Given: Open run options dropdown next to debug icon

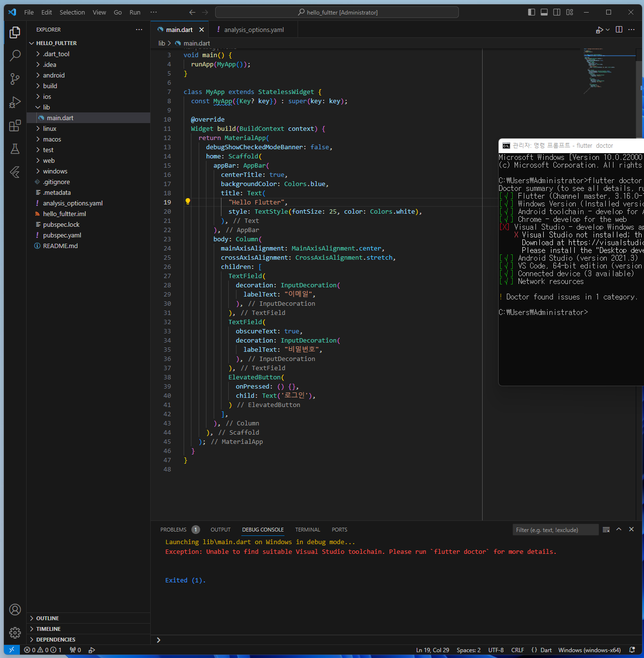Looking at the screenshot, I should (608, 30).
